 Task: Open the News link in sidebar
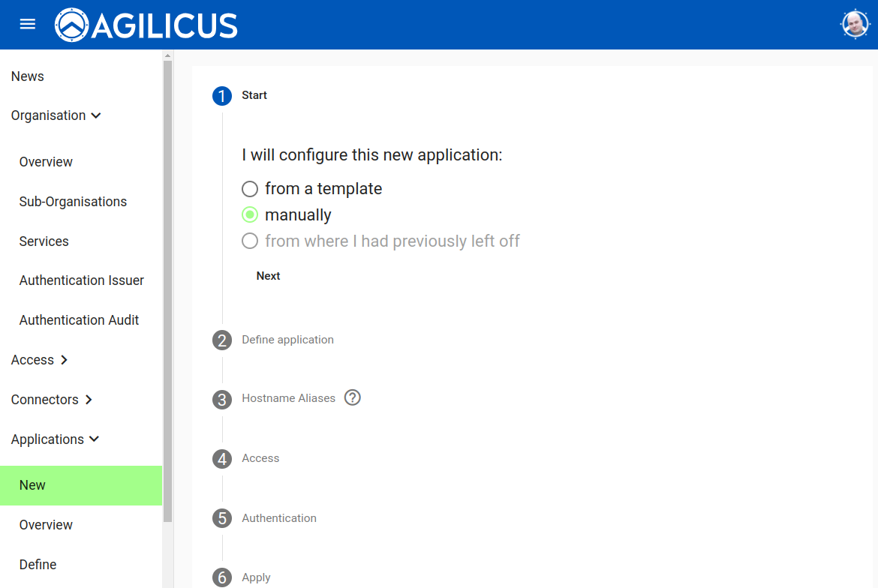(x=28, y=76)
